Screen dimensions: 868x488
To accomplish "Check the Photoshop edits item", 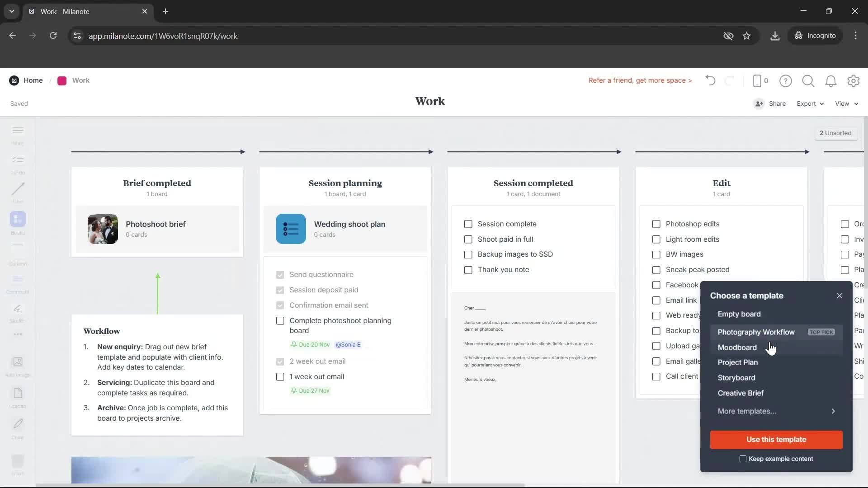I will [x=656, y=224].
